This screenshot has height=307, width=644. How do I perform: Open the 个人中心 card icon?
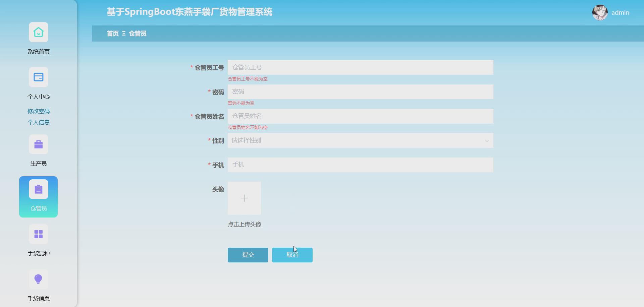(39, 77)
